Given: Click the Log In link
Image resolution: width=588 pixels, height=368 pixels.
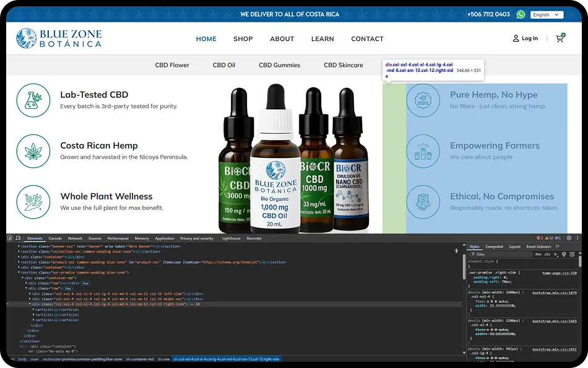Looking at the screenshot, I should click(529, 38).
